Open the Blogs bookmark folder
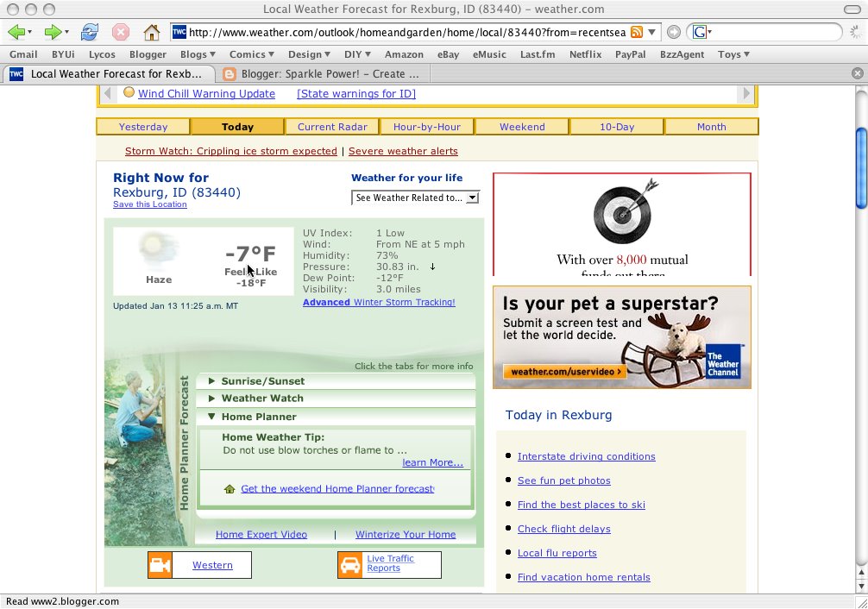868x609 pixels. pos(198,54)
